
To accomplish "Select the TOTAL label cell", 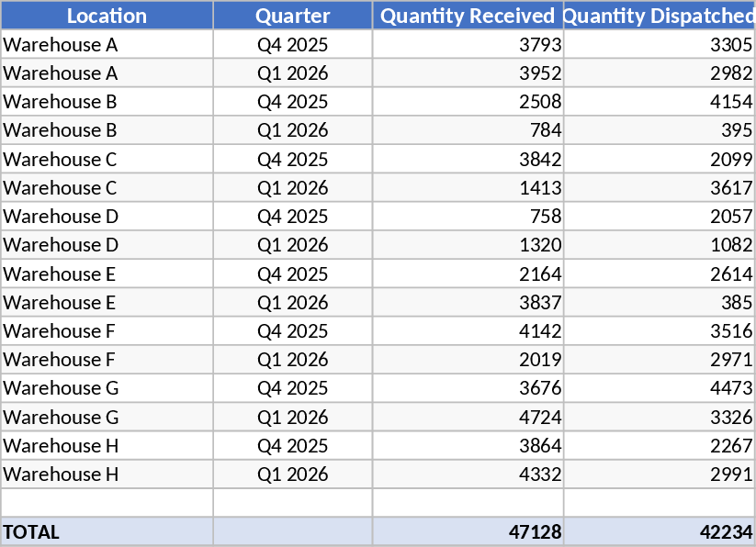I will [x=107, y=531].
